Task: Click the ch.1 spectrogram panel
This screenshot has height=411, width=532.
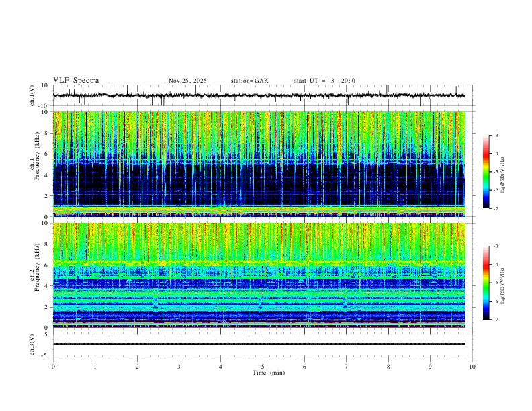Action: tap(259, 164)
